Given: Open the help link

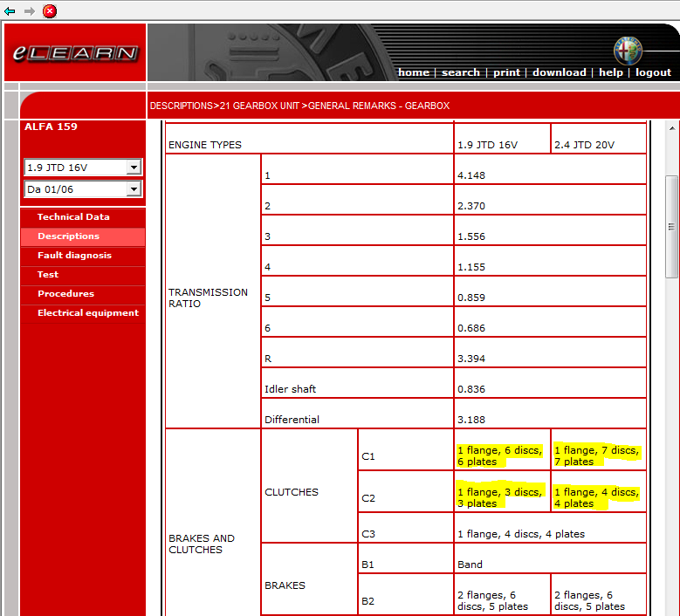Looking at the screenshot, I should [611, 72].
